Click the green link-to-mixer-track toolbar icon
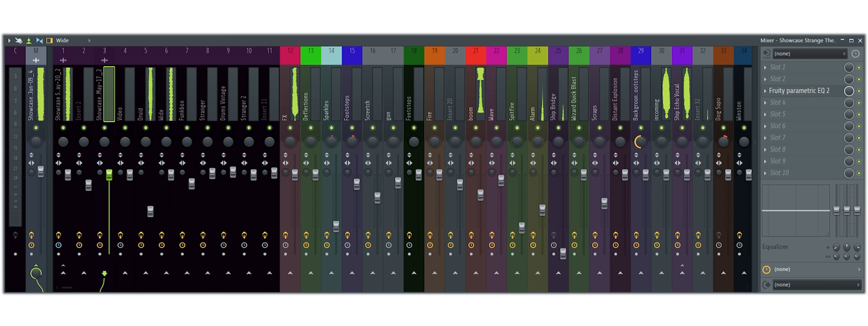Viewport: 868px width, 326px height. [x=28, y=40]
